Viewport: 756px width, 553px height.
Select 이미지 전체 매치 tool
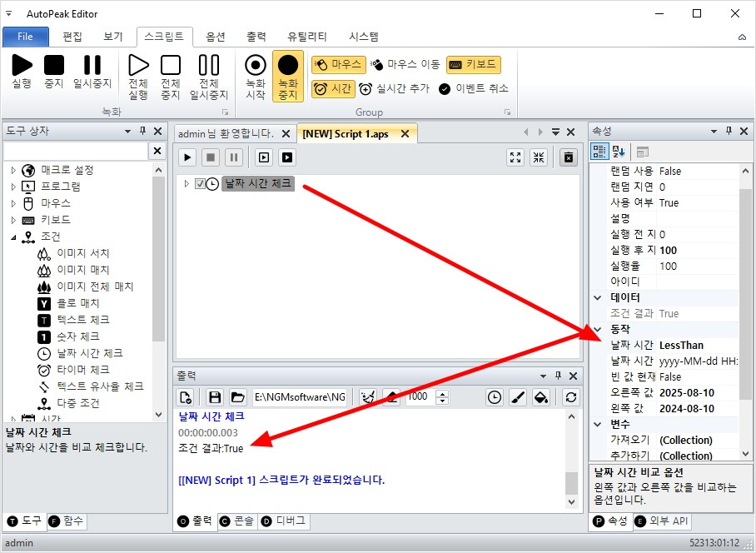(85, 286)
